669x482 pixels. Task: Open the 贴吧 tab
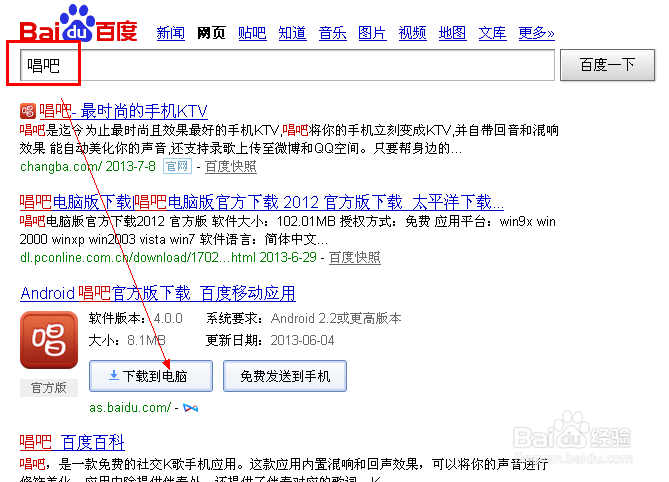coord(252,33)
